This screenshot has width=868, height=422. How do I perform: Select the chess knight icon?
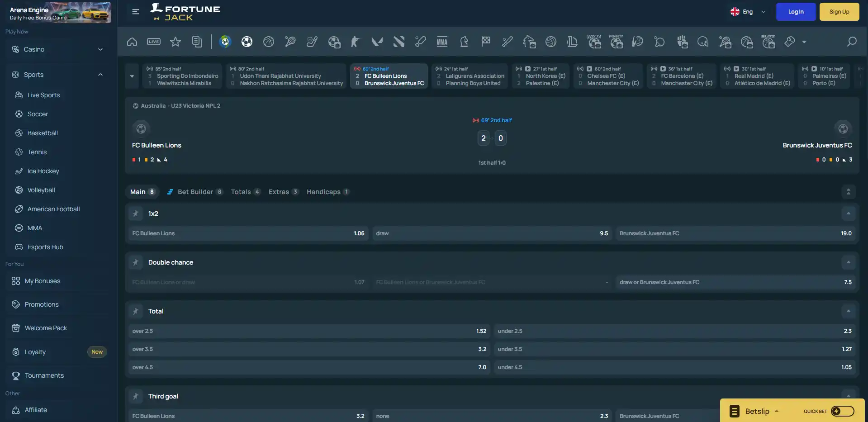[x=464, y=42]
